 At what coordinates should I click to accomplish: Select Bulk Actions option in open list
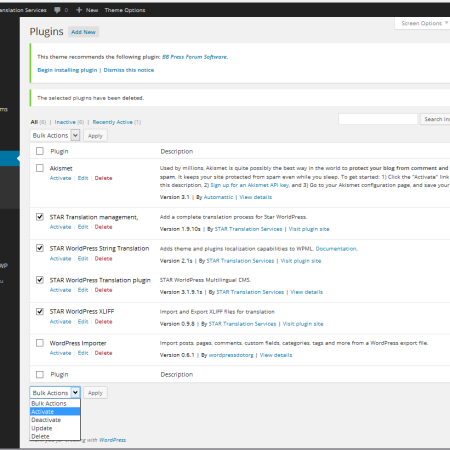pos(55,403)
